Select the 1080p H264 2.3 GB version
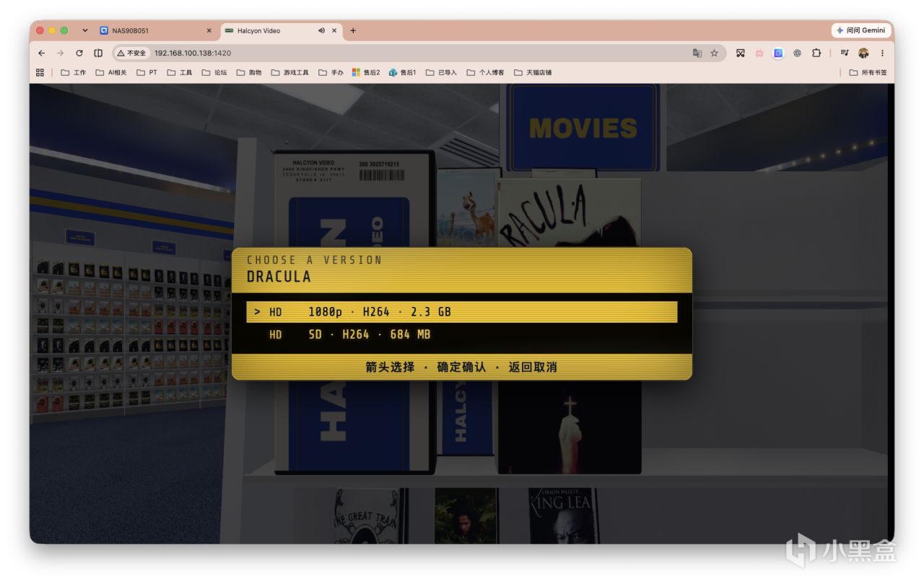The width and height of the screenshot is (924, 583). 461,312
